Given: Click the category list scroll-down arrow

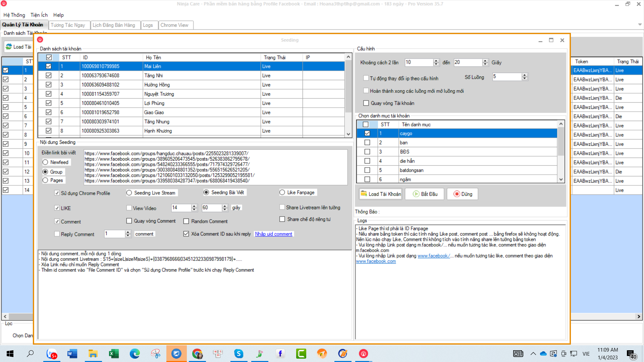Looking at the screenshot, I should [561, 180].
